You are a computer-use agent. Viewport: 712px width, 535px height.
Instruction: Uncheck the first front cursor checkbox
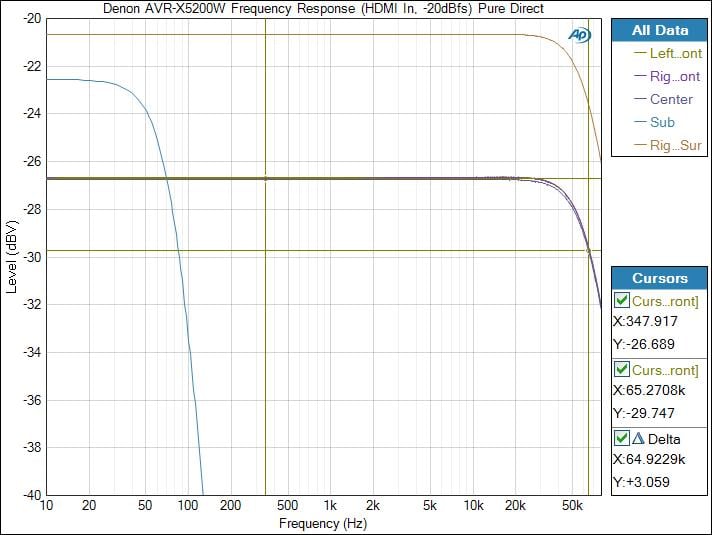[x=621, y=300]
